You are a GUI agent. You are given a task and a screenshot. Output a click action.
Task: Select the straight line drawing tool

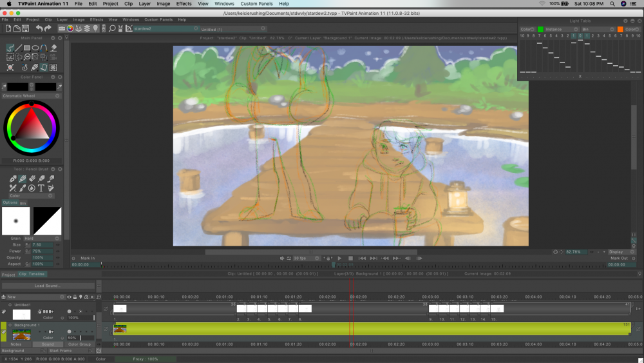click(19, 48)
